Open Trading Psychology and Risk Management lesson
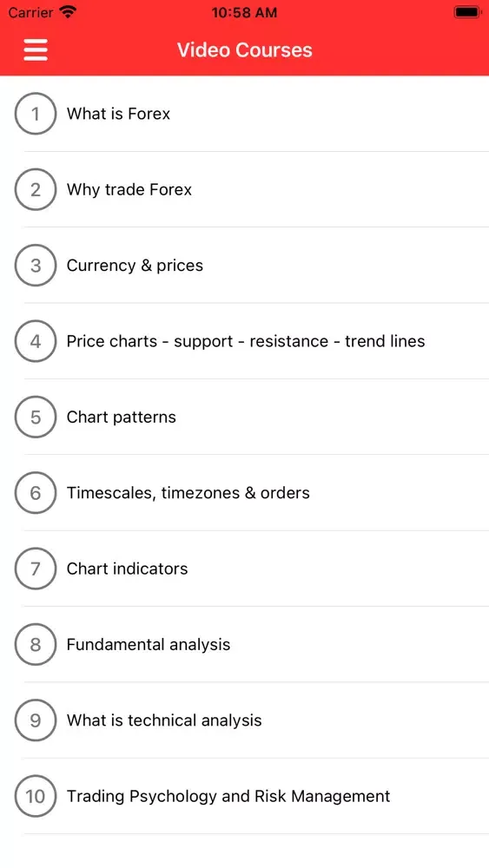This screenshot has height=868, width=489. pos(244,796)
